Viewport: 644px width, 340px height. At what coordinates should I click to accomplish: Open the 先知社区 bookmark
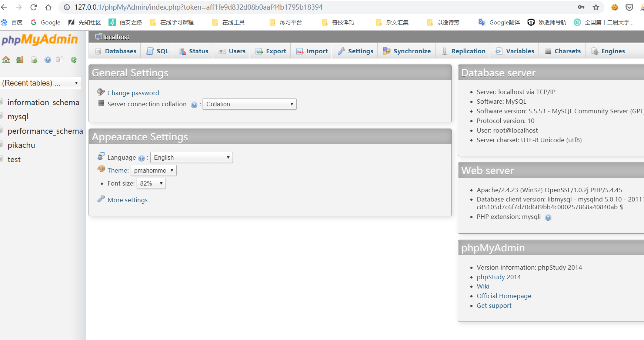tap(85, 22)
